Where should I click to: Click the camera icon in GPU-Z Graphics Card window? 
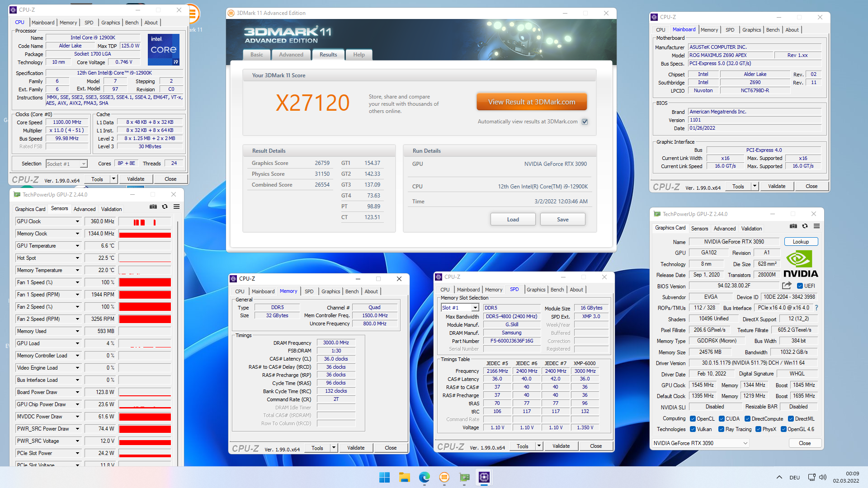click(x=793, y=226)
